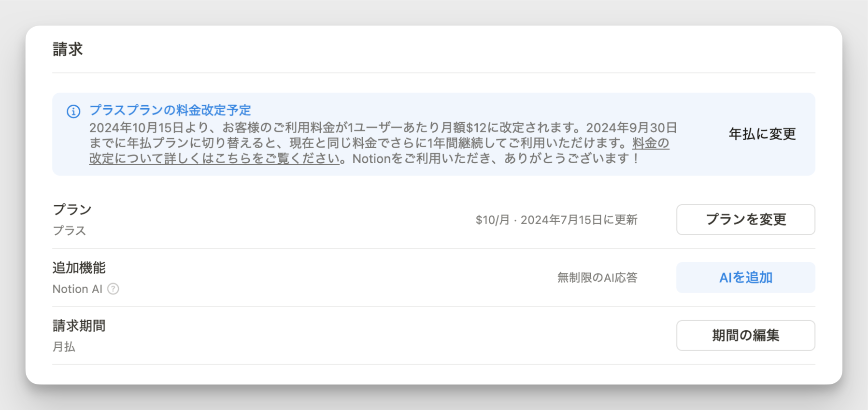
Task: Click the プラス plan name text
Action: coord(69,231)
